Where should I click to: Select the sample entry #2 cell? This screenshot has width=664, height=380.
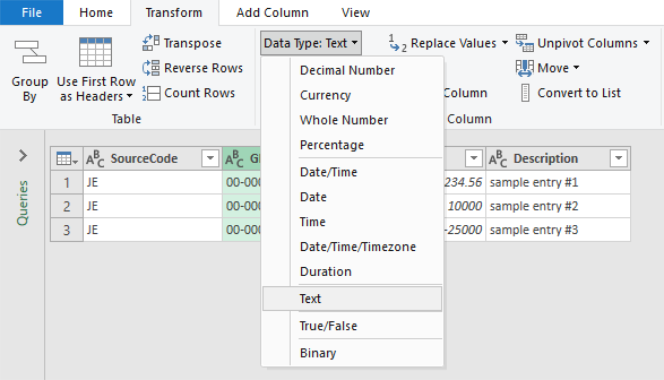tap(558, 206)
